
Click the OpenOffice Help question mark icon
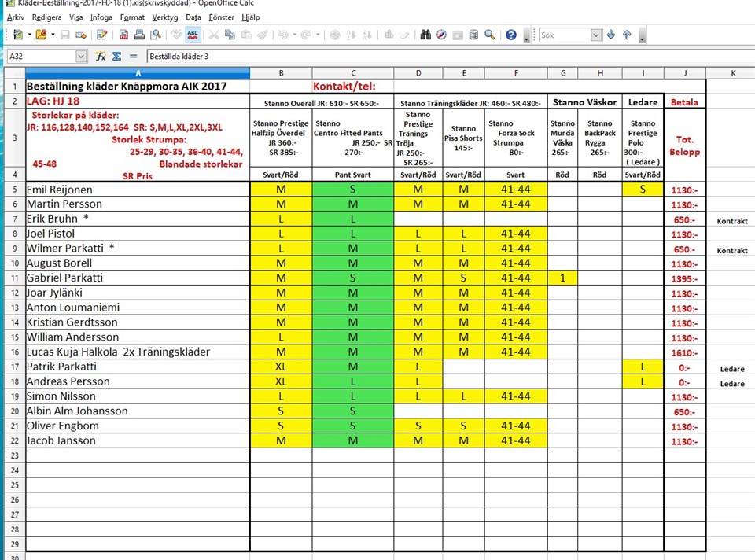pos(511,35)
